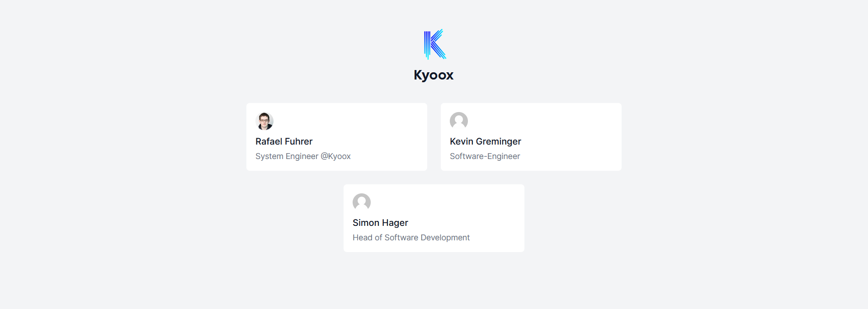Click the word Development in Simon's title
868x309 pixels.
tap(445, 238)
